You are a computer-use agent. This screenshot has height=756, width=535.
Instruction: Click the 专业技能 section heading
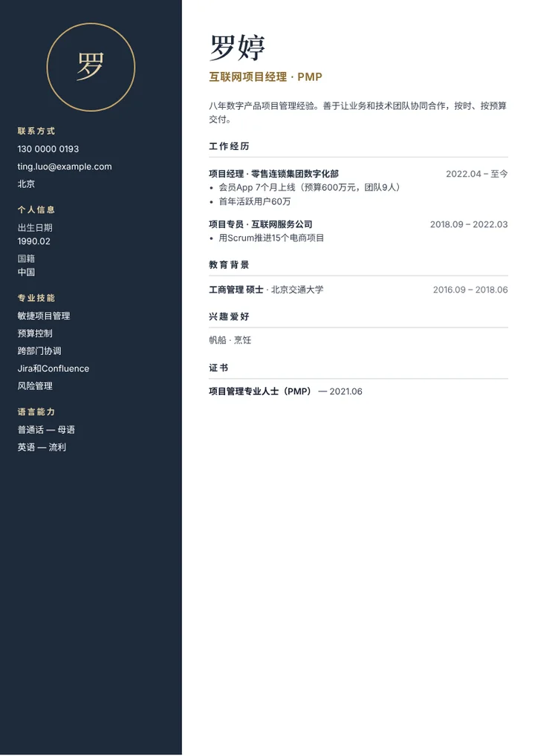pos(36,298)
